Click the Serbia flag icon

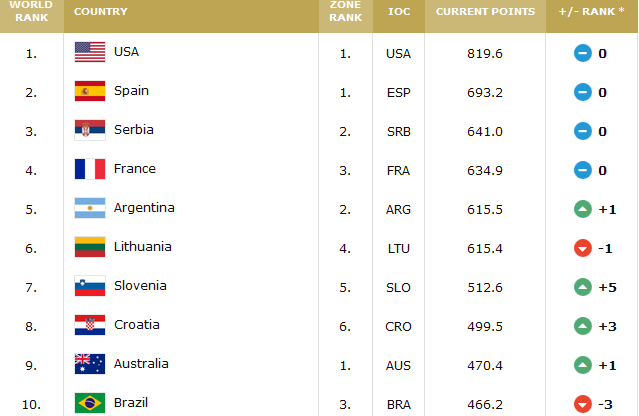(x=90, y=130)
